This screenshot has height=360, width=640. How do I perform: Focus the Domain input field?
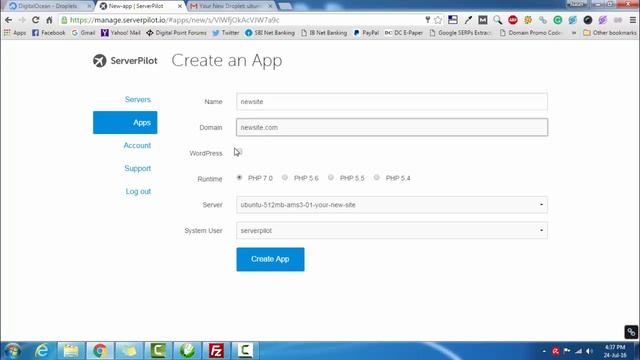pos(392,127)
